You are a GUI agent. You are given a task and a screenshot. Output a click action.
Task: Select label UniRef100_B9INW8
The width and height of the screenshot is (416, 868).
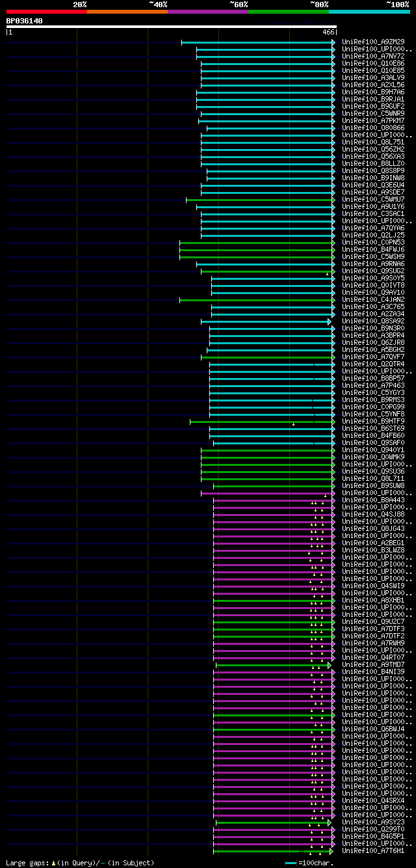click(373, 178)
